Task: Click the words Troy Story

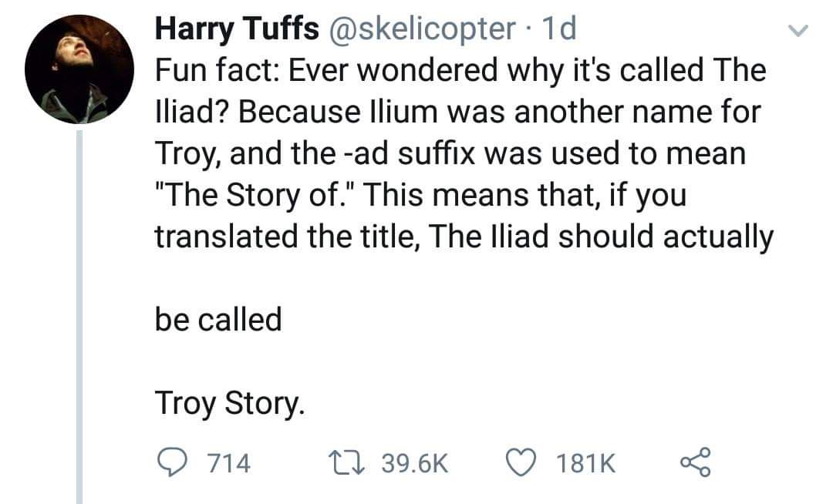Action: click(x=230, y=402)
